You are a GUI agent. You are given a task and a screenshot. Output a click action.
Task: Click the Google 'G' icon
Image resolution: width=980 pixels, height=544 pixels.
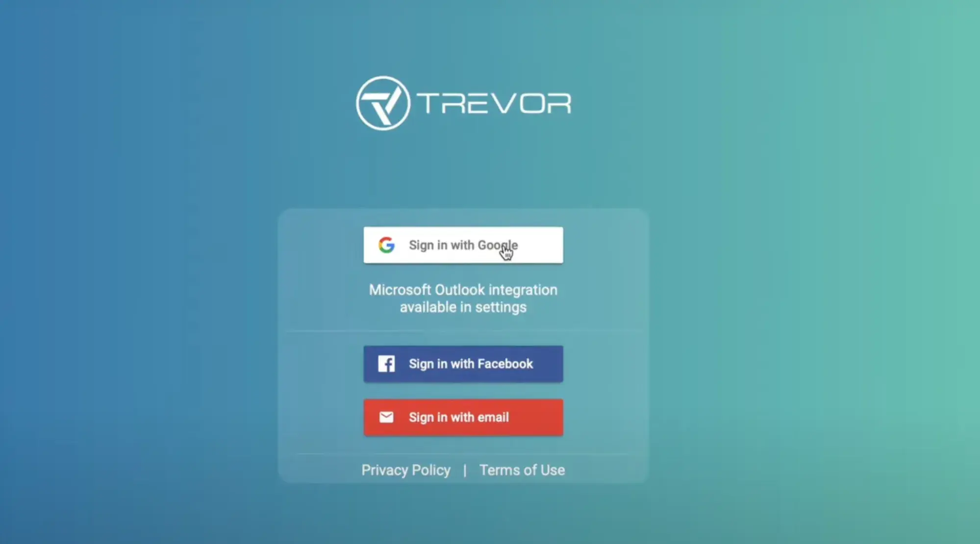tap(386, 245)
